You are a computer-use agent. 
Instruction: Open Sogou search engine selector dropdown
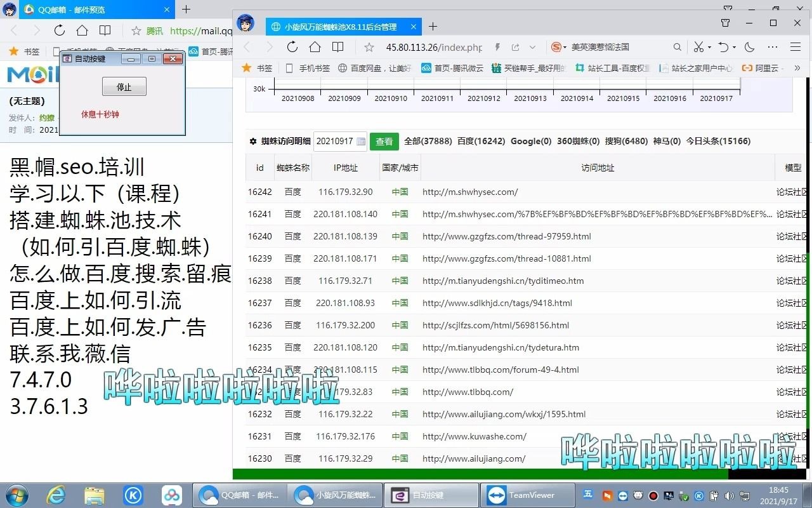[559, 47]
